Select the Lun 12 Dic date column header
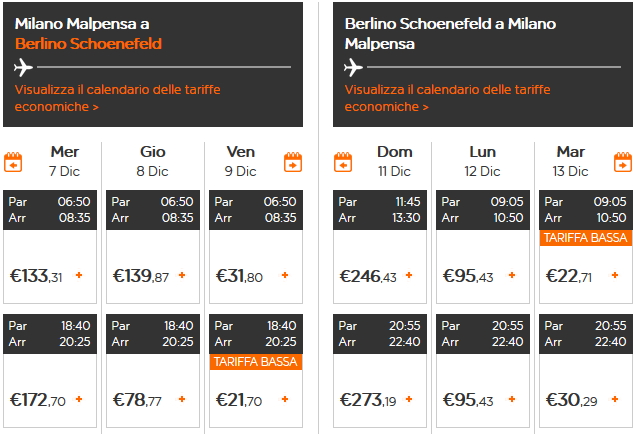 pos(482,161)
